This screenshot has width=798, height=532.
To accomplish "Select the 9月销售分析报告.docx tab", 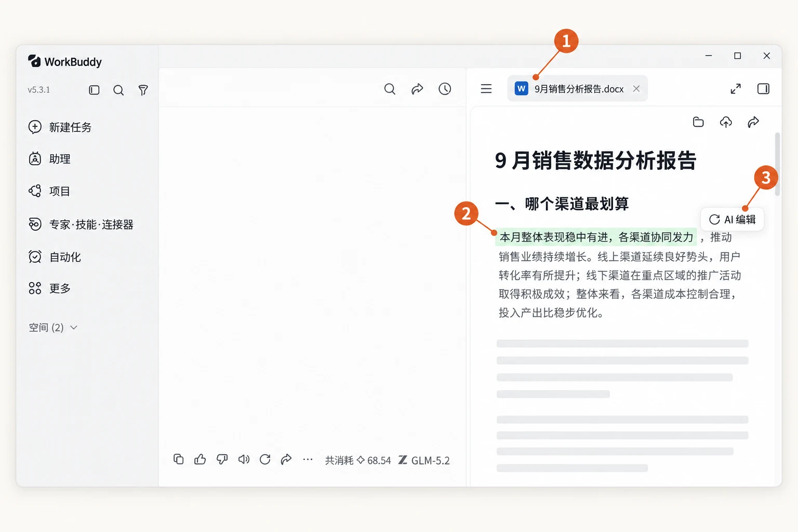I will [x=578, y=89].
